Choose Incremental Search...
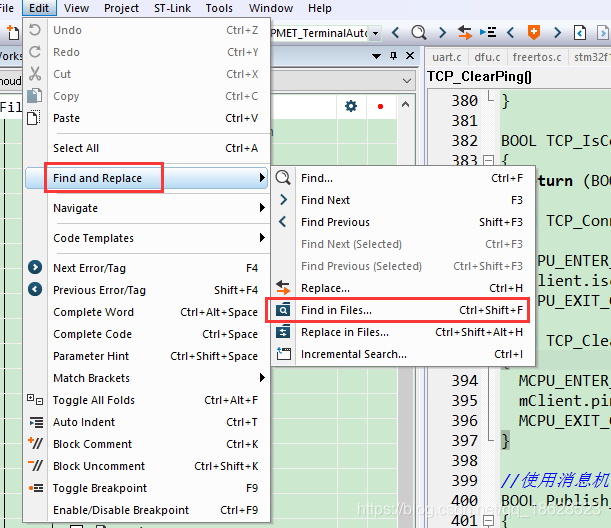Viewport: 611px width, 528px height. pos(403,354)
